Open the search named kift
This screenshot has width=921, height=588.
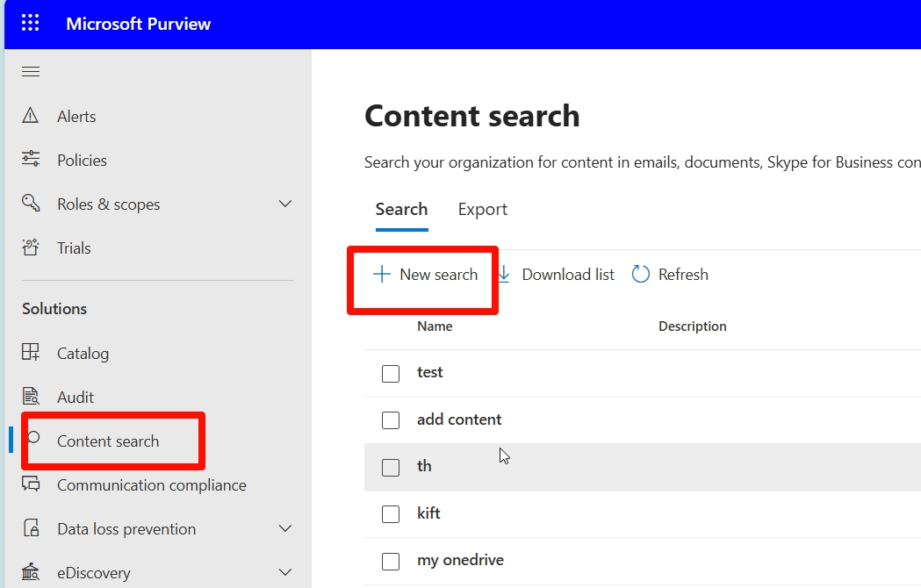[428, 513]
